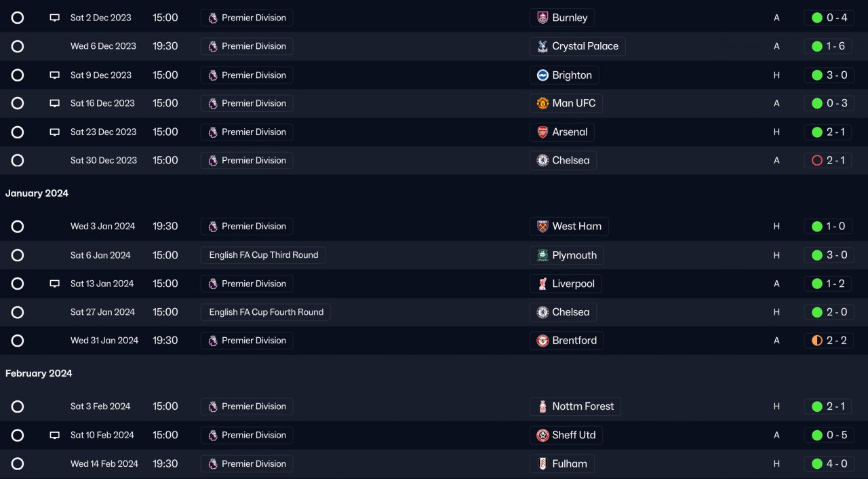Image resolution: width=868 pixels, height=479 pixels.
Task: Click the Crystal Palace club crest
Action: click(x=542, y=46)
